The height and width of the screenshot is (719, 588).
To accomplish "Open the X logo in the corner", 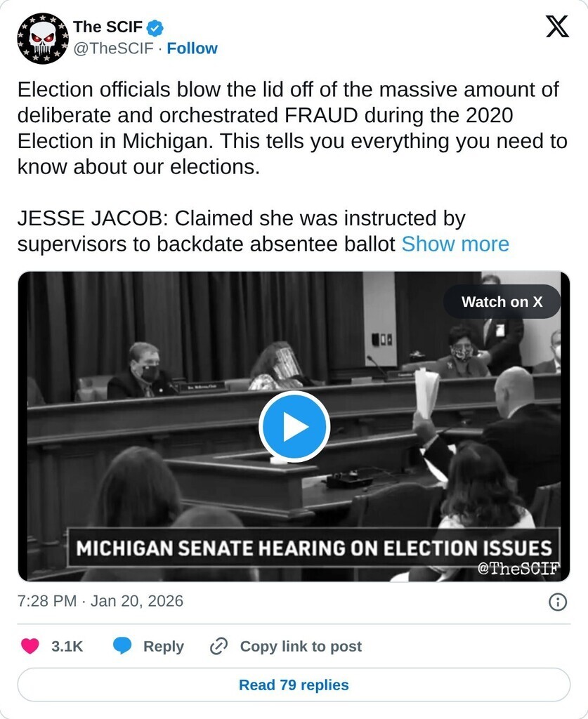I will click(557, 27).
